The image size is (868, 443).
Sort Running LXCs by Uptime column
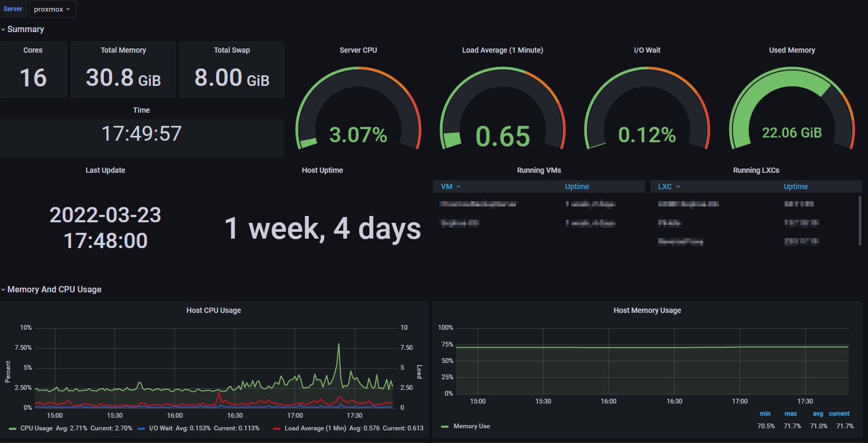(795, 186)
